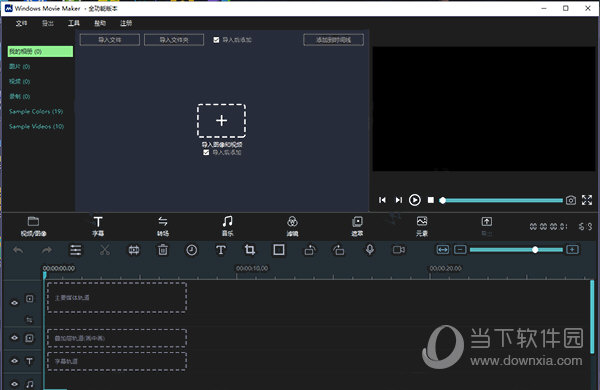Viewport: 600px width, 390px height.
Task: Open the first menu (File) in menu bar
Action: point(21,23)
